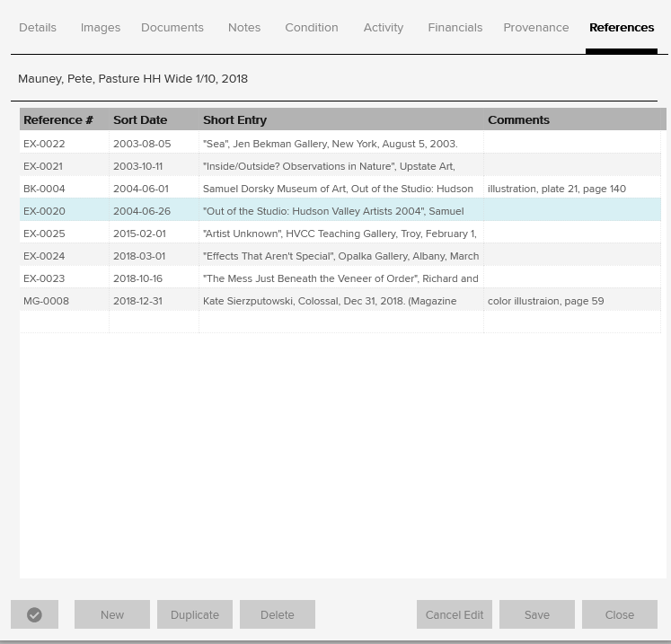Switch to the Images tab
This screenshot has height=644, width=671.
(101, 28)
